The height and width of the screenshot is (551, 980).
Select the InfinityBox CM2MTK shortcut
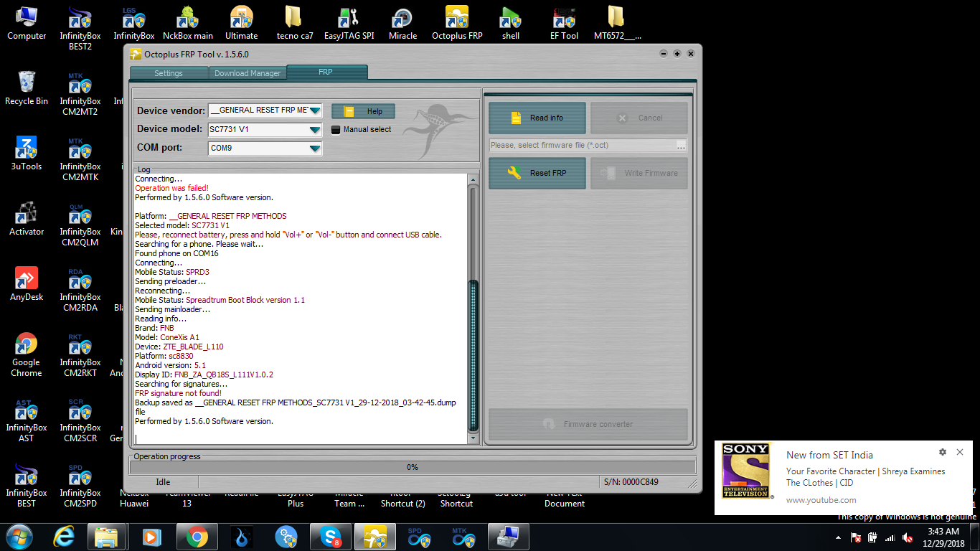pos(80,159)
